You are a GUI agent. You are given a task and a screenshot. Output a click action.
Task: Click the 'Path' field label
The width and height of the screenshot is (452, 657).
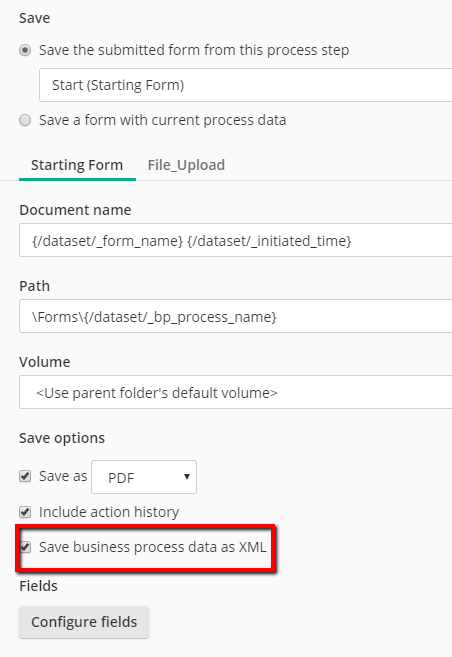pos(34,286)
